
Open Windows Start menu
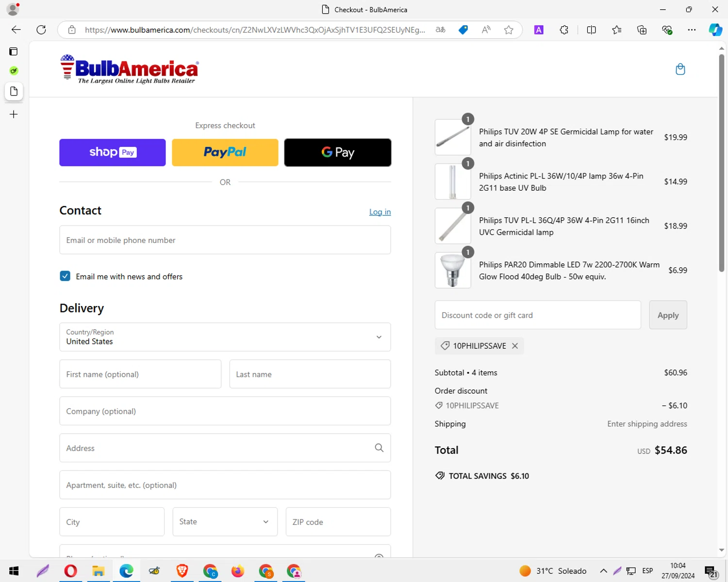click(x=14, y=571)
